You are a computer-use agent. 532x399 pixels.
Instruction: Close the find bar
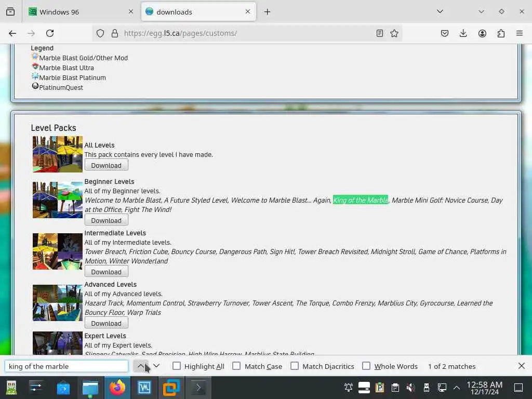(x=522, y=366)
